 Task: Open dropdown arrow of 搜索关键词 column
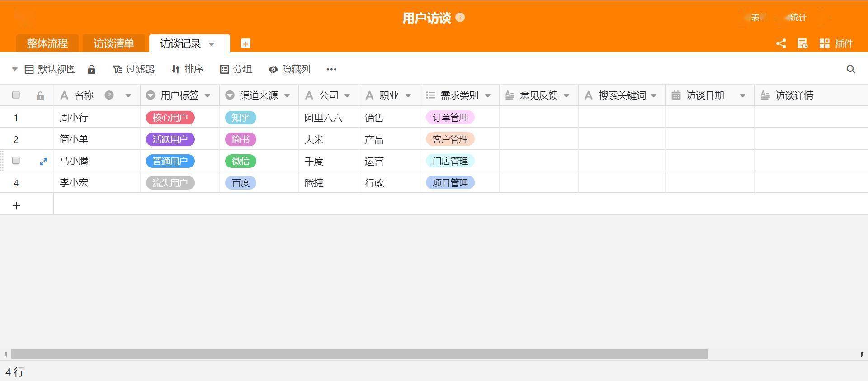point(654,95)
